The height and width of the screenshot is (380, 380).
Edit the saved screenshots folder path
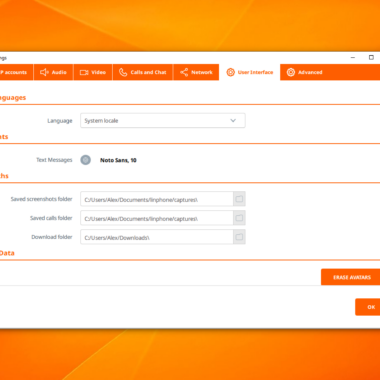coord(157,199)
